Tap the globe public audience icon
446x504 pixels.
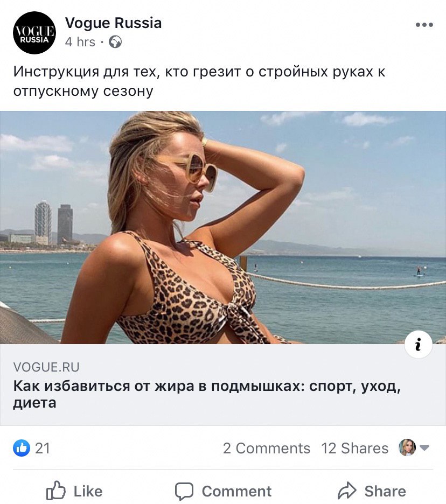click(x=115, y=42)
